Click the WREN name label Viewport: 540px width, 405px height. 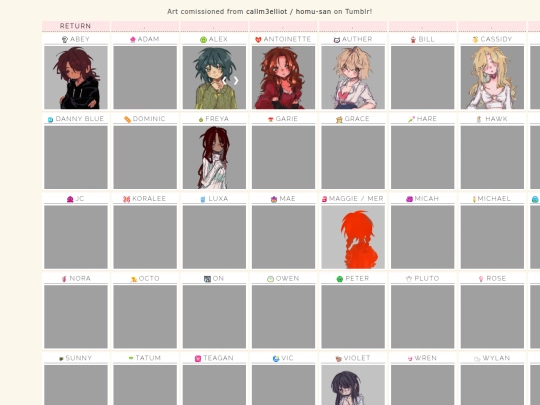[x=426, y=358]
